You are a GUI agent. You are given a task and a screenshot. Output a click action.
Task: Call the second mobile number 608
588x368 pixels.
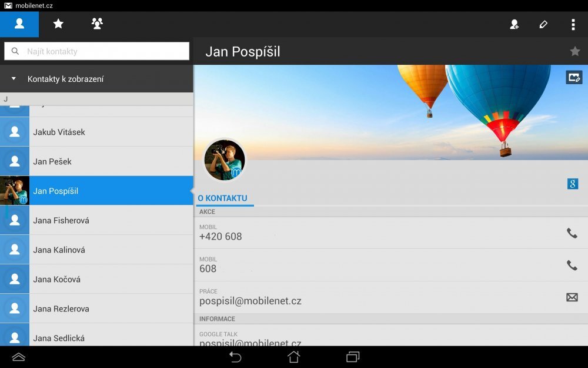pos(572,265)
